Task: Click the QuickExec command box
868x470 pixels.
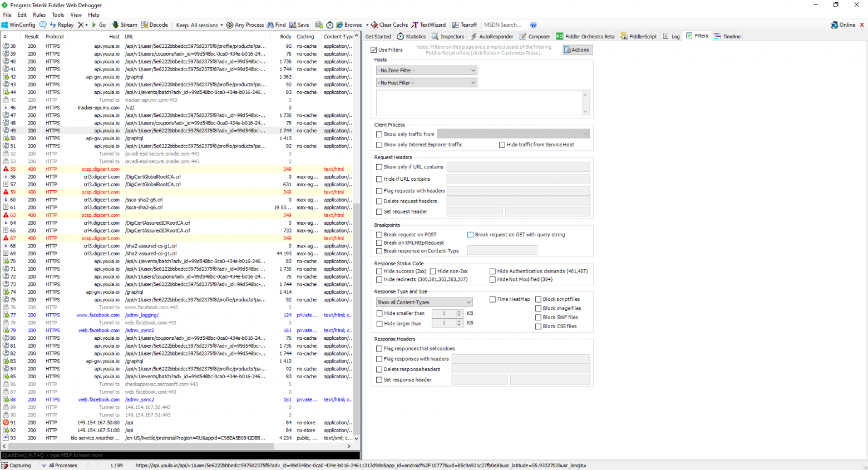Action: click(180, 455)
